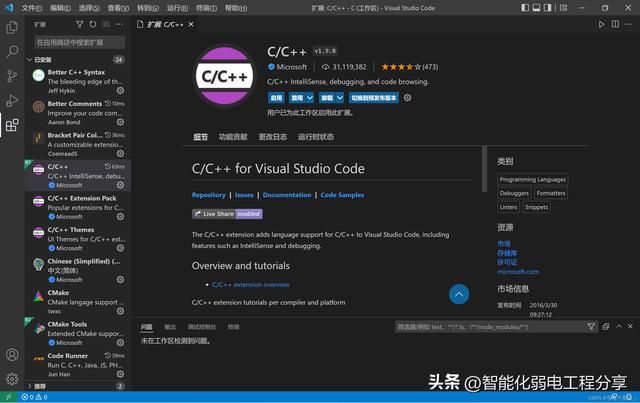Switch to the changelog tab on extension page
This screenshot has height=403, width=640.
pos(272,137)
